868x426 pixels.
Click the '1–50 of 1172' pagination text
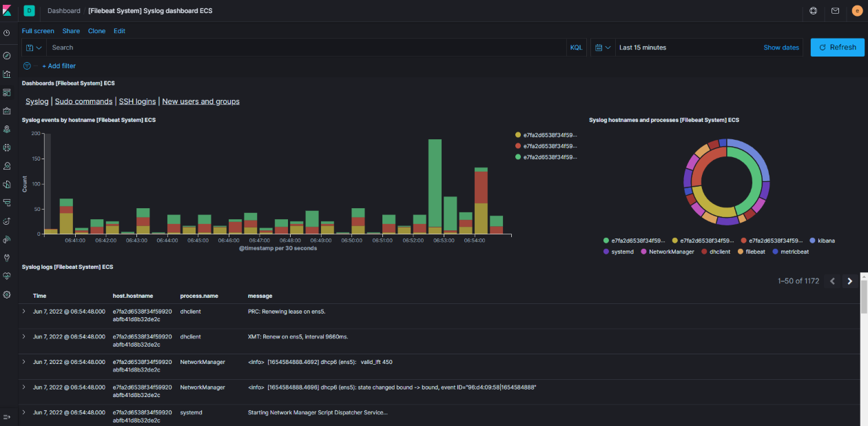click(798, 281)
